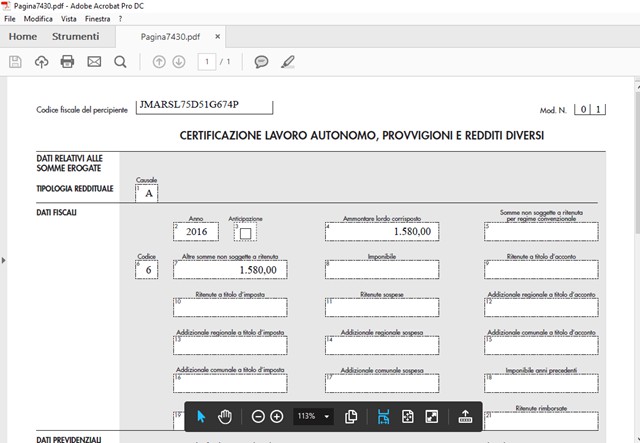Click Addizionale regionale a titolo d'acconto field

[541, 307]
